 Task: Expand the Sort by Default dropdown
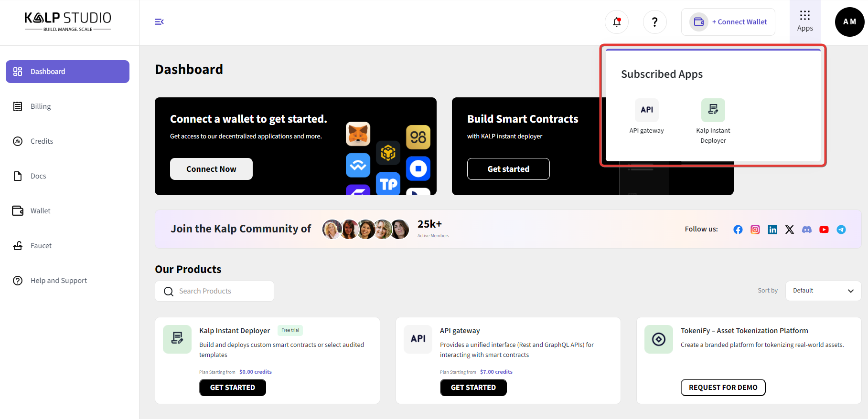coord(823,291)
